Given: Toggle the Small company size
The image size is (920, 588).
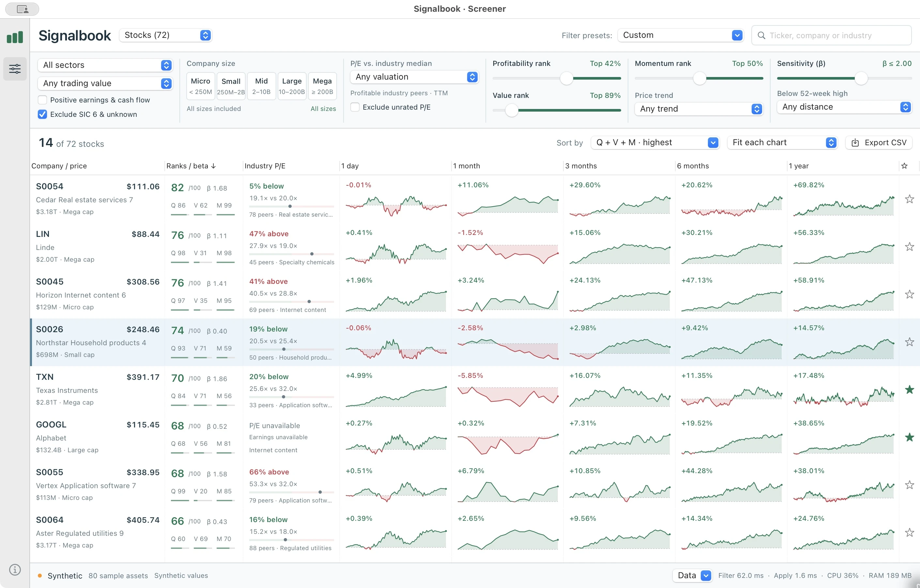Looking at the screenshot, I should [x=231, y=86].
